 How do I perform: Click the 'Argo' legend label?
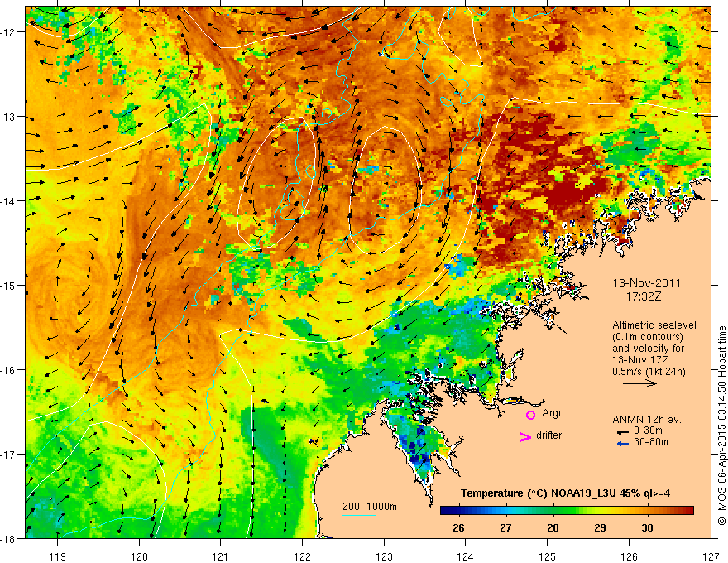(553, 413)
